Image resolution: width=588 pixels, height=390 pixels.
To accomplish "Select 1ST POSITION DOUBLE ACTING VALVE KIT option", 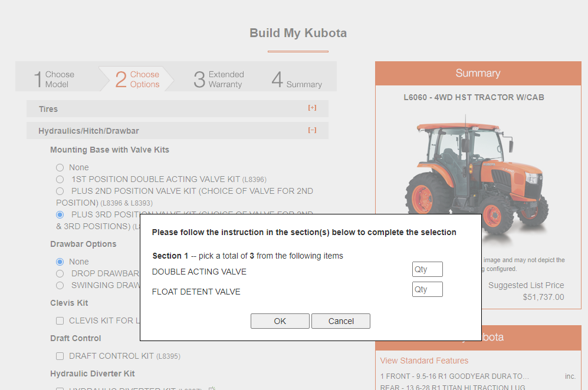I will (60, 180).
